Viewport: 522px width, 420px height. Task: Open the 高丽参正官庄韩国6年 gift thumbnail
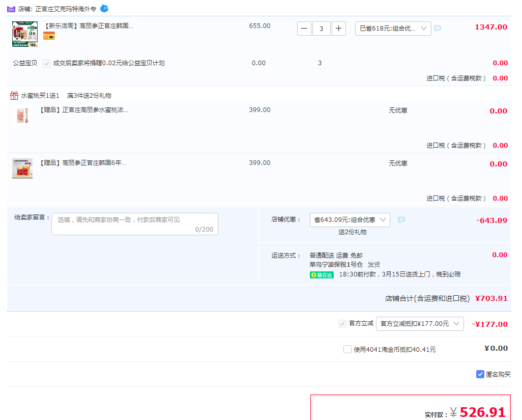pos(22,169)
